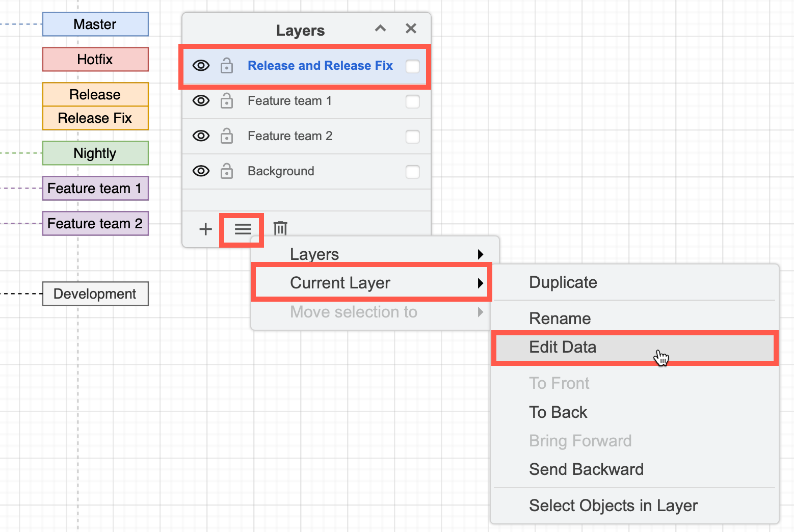Hide the Background layer via its eye toggle
794x532 pixels.
[x=201, y=171]
